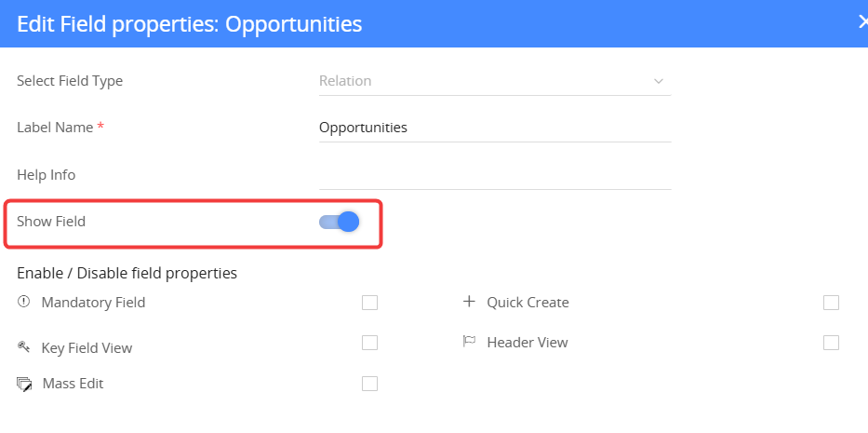Image resolution: width=868 pixels, height=433 pixels.
Task: Click the Mandatory Field exclamation icon
Action: [23, 302]
